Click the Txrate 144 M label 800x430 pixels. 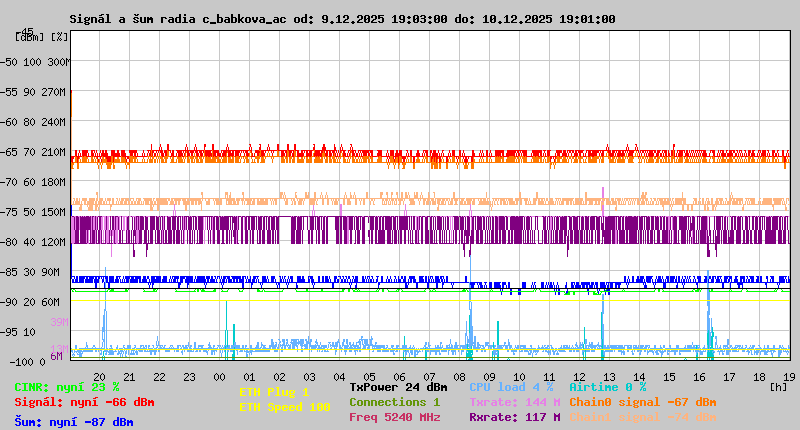click(x=514, y=402)
